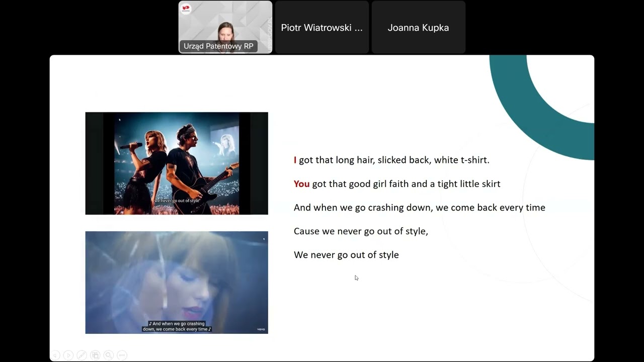Click the line "Cause we never go out of style,"

tap(361, 231)
